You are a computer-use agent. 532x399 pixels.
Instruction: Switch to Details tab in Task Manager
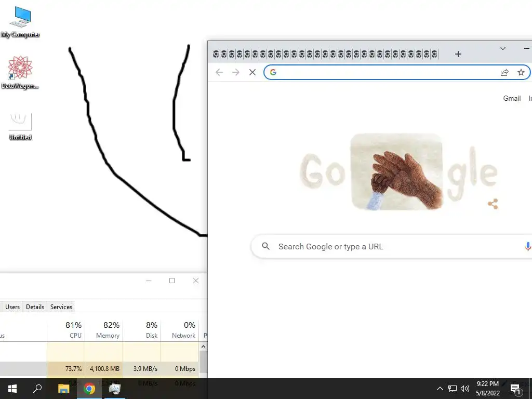point(35,307)
